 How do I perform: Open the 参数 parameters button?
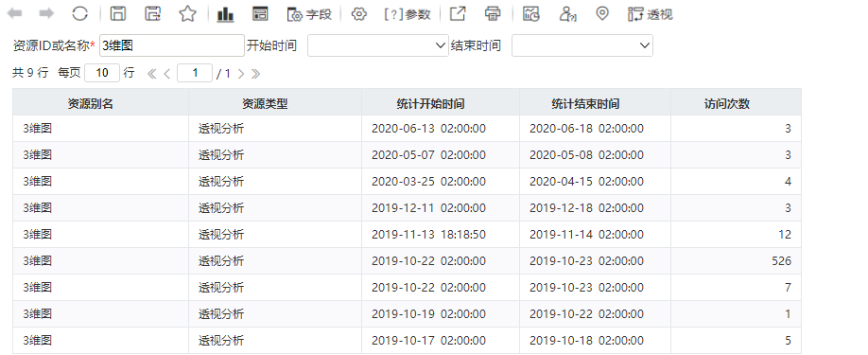[x=408, y=14]
